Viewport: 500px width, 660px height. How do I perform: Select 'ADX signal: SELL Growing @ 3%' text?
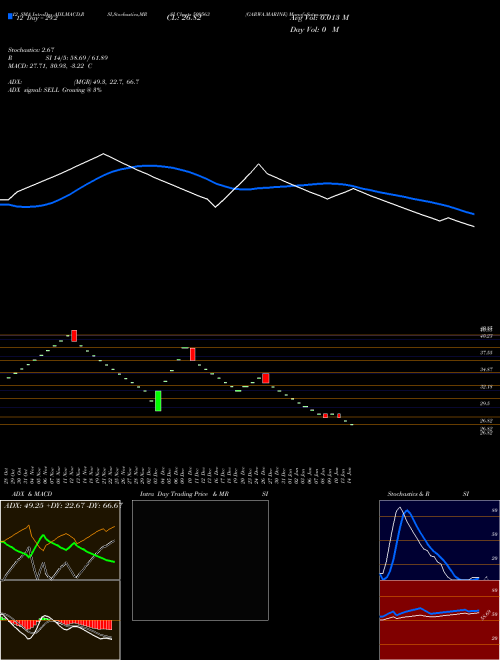pyautogui.click(x=55, y=90)
